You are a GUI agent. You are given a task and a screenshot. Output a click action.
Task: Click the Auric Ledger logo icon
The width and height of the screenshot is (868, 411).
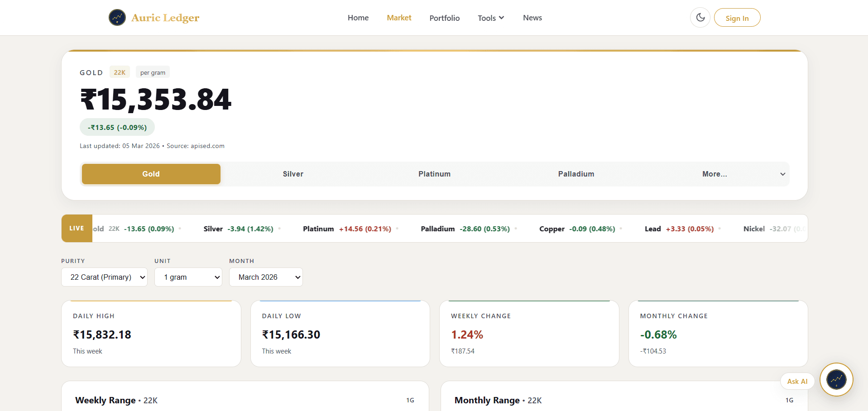pos(117,17)
